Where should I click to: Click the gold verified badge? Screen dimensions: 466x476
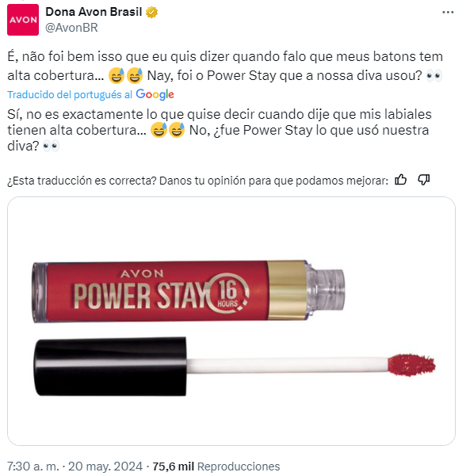click(x=151, y=12)
